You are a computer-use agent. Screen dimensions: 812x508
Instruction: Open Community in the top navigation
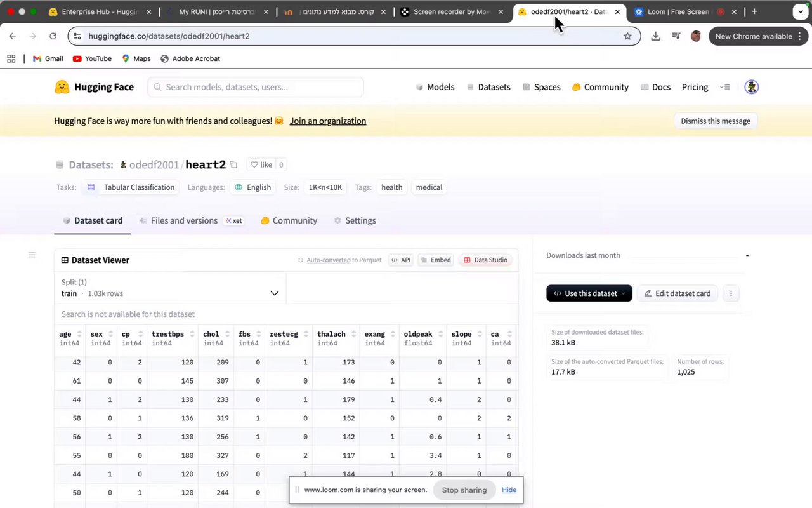coord(600,87)
